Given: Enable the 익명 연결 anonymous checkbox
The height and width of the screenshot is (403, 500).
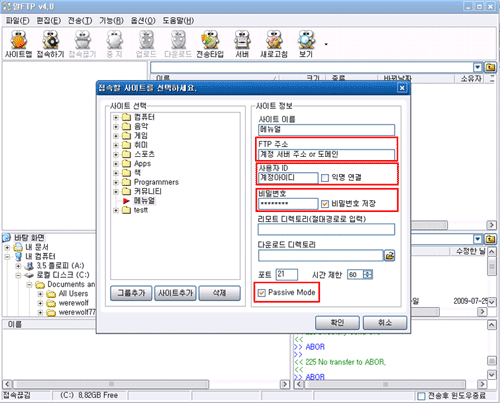Looking at the screenshot, I should (325, 178).
